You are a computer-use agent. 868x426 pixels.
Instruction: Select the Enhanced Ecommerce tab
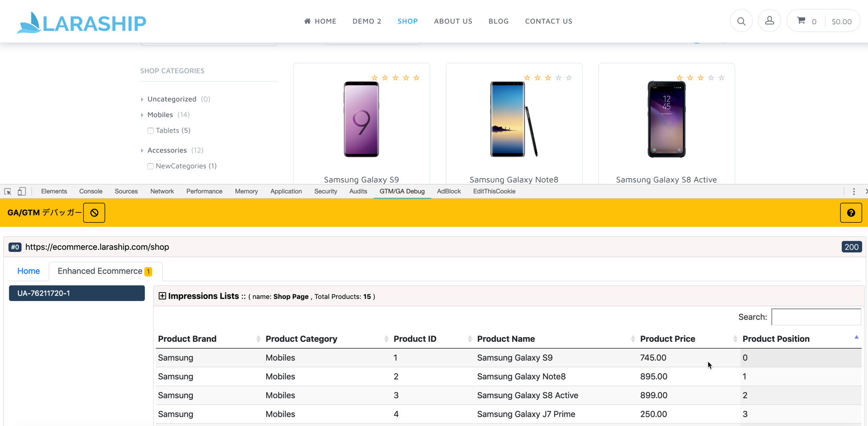pos(105,271)
